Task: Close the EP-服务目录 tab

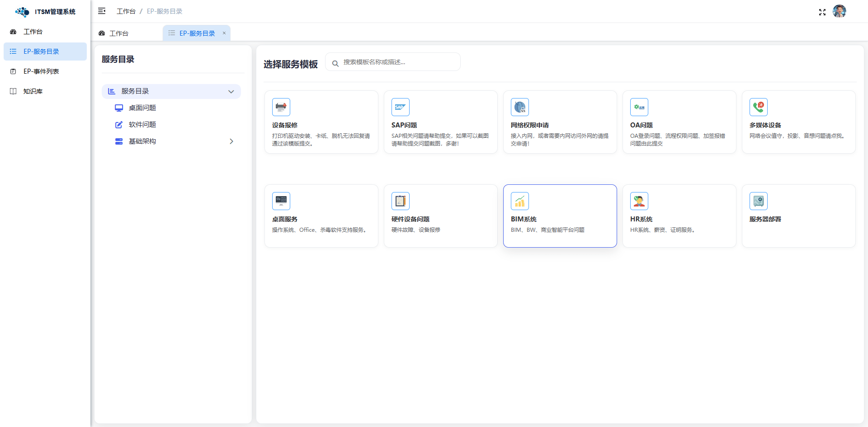Action: 224,33
